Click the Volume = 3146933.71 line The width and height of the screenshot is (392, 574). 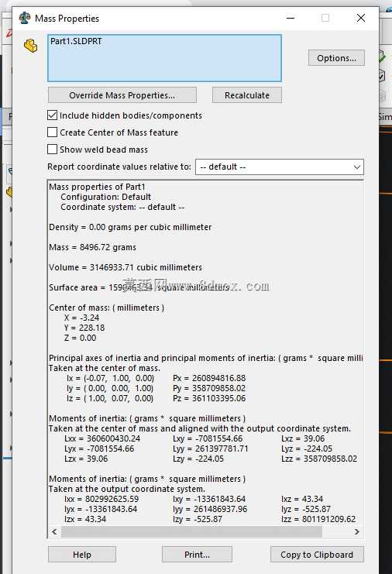click(126, 267)
